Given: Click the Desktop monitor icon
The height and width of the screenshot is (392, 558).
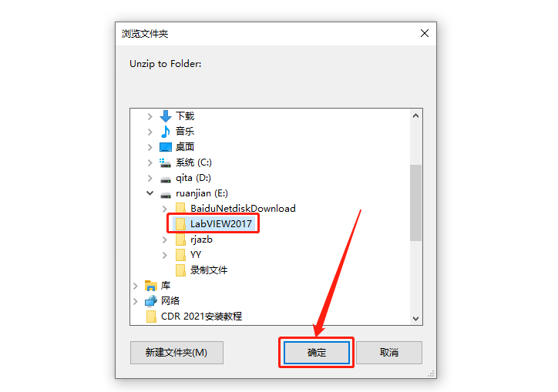Looking at the screenshot, I should coord(166,147).
